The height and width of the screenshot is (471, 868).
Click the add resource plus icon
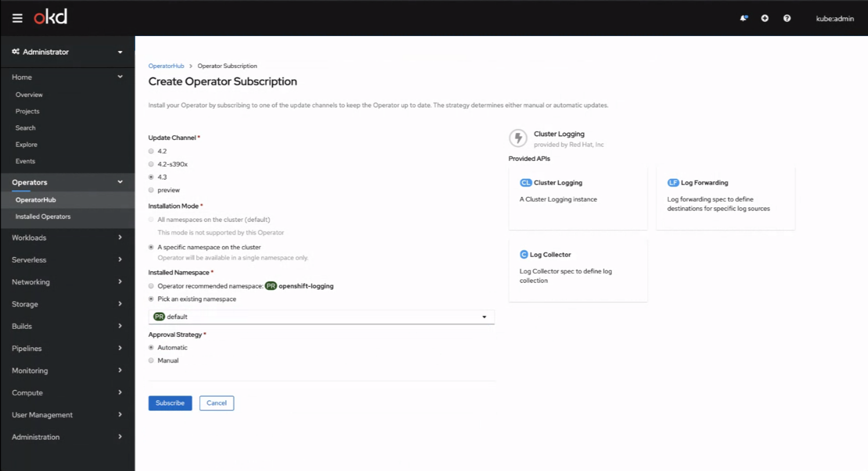point(765,18)
